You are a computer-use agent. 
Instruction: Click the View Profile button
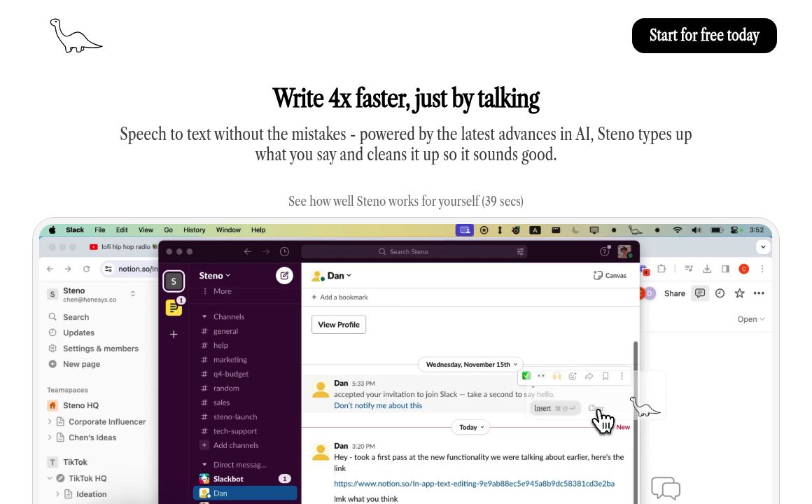(x=339, y=325)
